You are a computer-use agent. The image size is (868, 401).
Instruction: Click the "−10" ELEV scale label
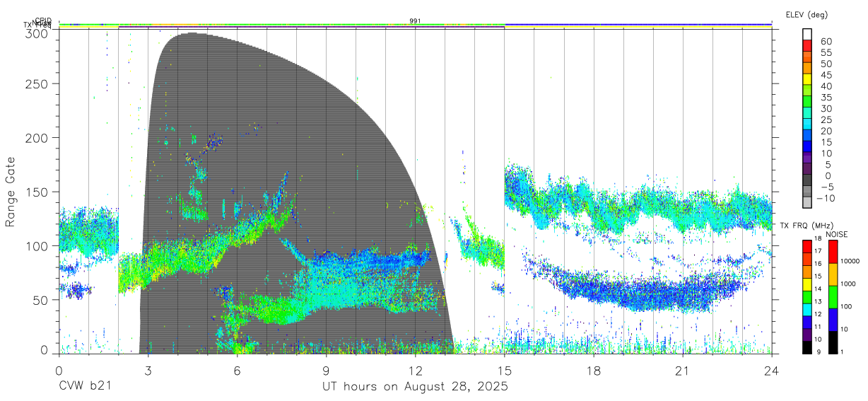pyautogui.click(x=827, y=198)
